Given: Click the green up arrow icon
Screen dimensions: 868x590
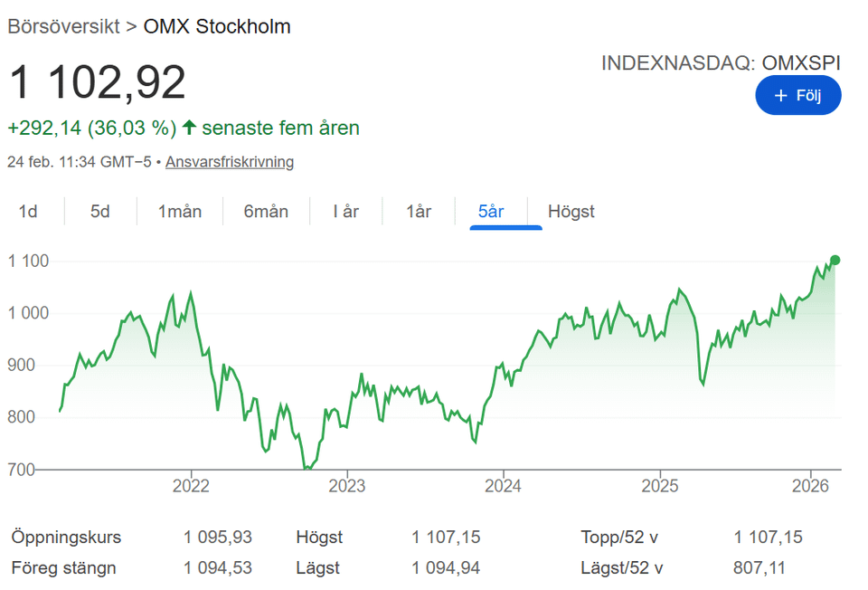Looking at the screenshot, I should tap(189, 128).
